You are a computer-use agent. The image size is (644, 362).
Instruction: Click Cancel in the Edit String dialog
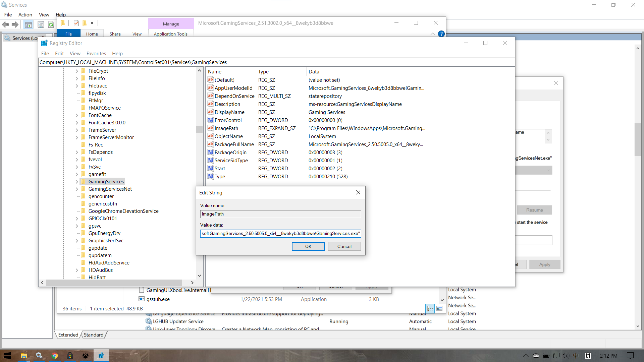click(x=344, y=246)
